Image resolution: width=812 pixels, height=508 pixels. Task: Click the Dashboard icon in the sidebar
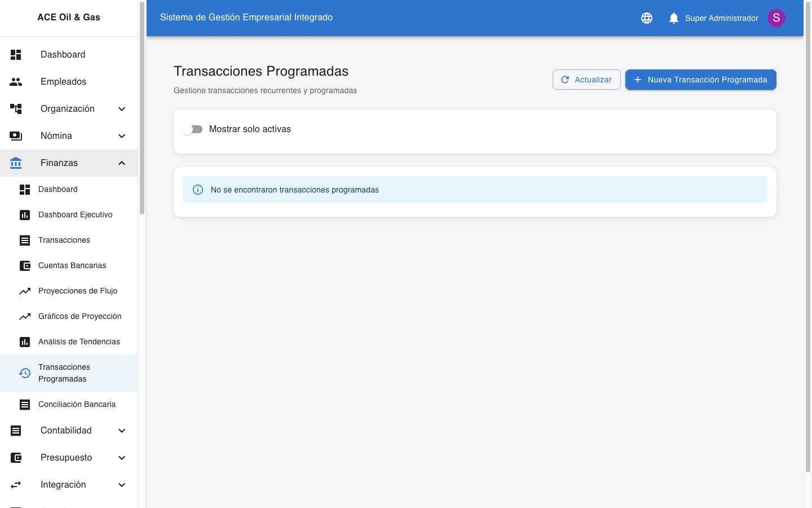pyautogui.click(x=16, y=54)
